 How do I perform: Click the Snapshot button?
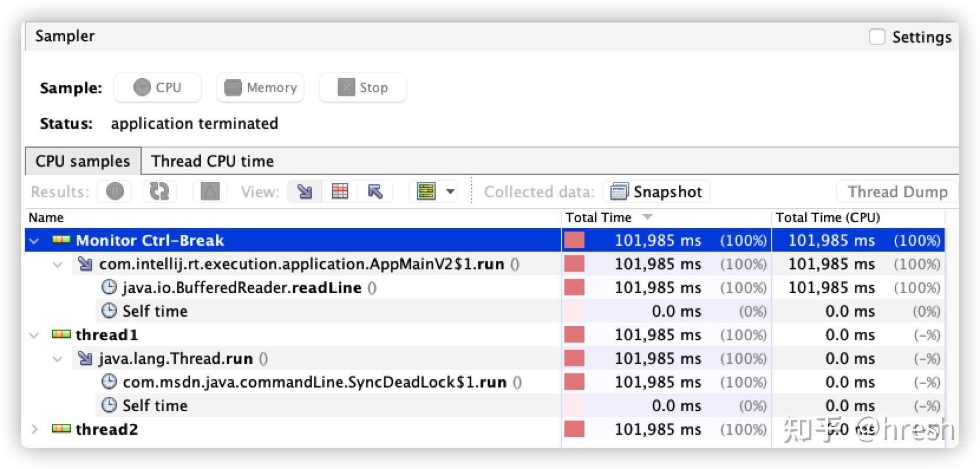[x=656, y=191]
